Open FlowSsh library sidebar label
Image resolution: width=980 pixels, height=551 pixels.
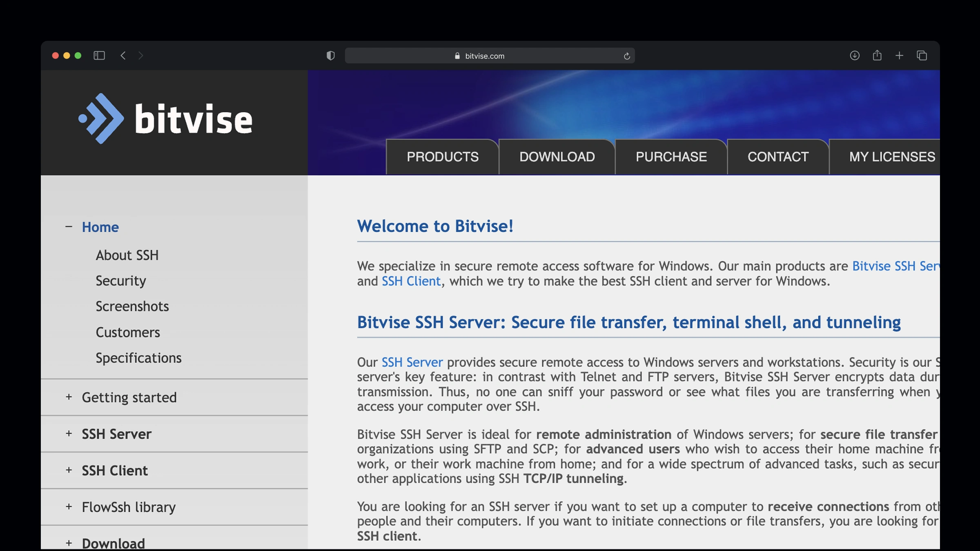click(129, 507)
